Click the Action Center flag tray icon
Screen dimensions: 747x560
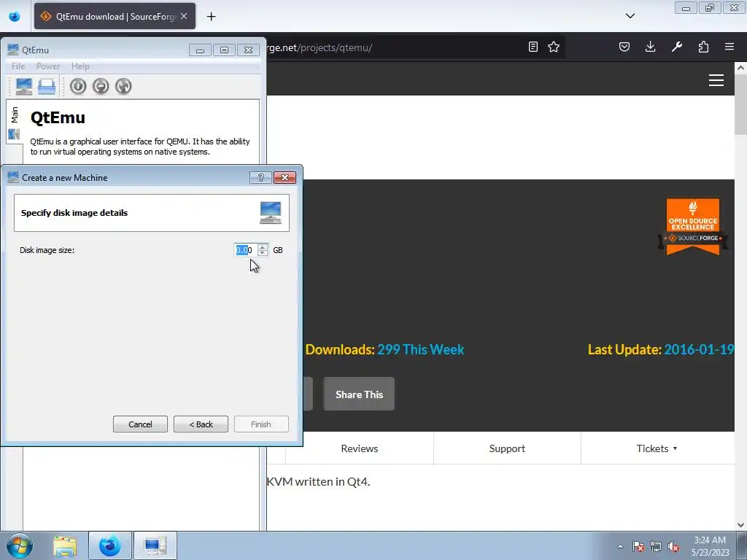pos(638,546)
